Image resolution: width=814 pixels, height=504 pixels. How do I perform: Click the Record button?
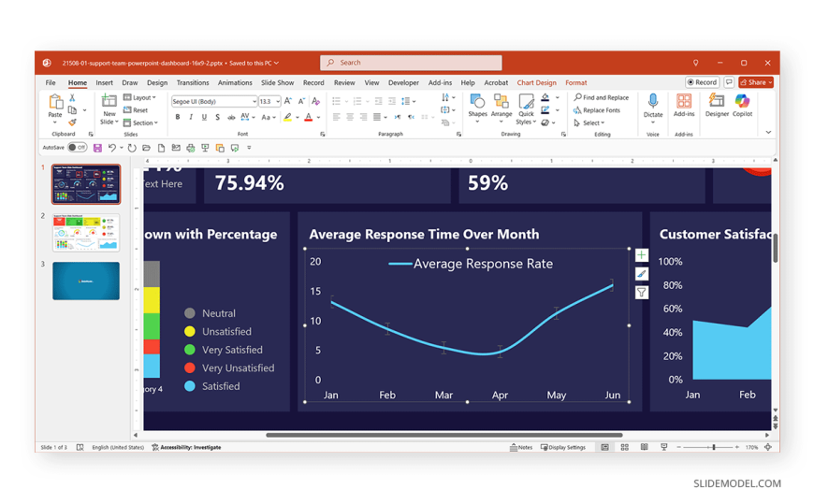coord(702,82)
